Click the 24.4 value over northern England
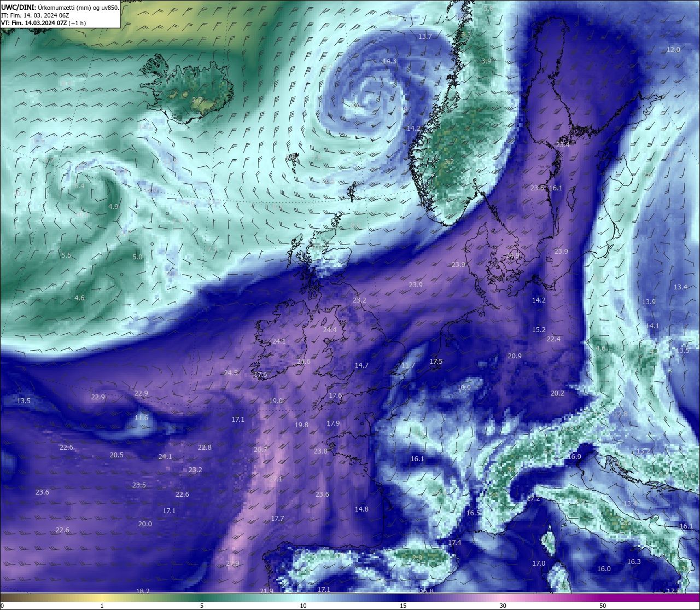This screenshot has width=700, height=610. (x=330, y=329)
